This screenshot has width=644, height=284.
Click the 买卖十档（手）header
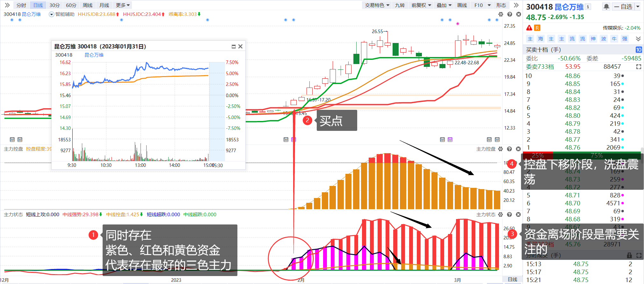pyautogui.click(x=543, y=50)
